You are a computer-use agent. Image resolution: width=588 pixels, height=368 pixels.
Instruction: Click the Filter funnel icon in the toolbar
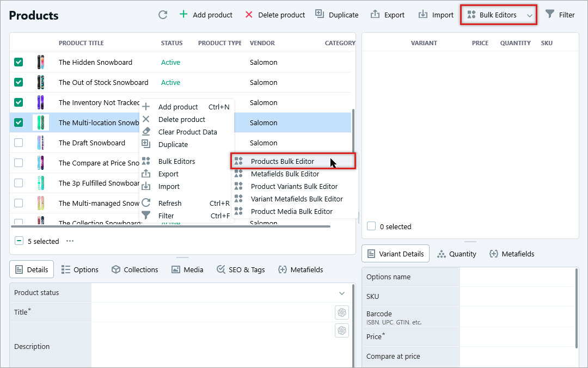coord(550,14)
